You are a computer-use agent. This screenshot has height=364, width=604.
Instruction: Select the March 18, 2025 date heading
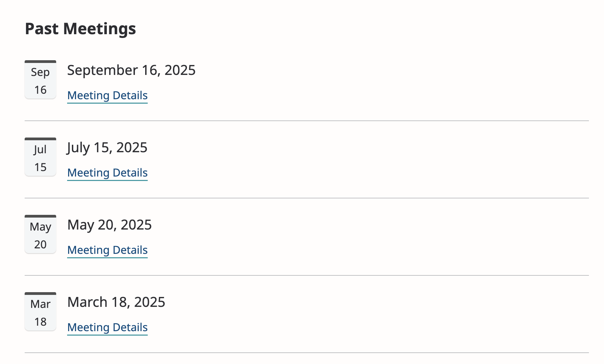tap(116, 302)
